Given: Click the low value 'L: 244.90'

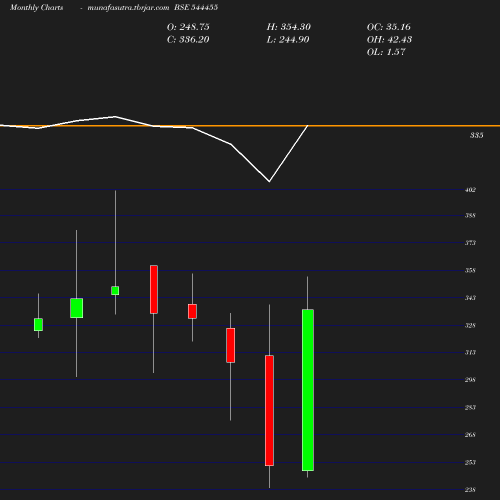Looking at the screenshot, I should [288, 40].
